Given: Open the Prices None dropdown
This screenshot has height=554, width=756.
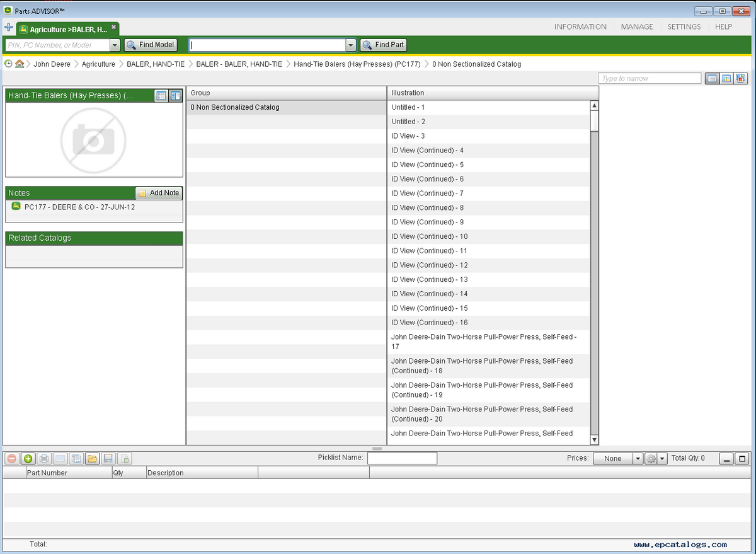Looking at the screenshot, I should pos(618,459).
